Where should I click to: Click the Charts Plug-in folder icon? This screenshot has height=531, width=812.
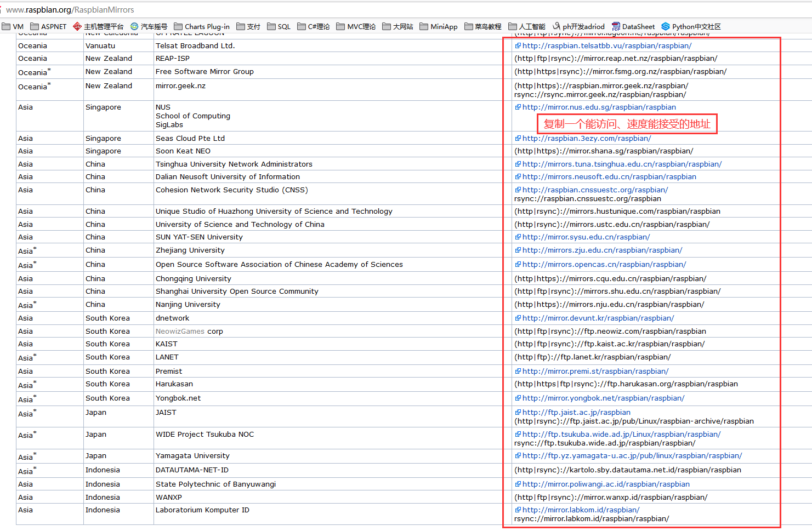pos(178,26)
